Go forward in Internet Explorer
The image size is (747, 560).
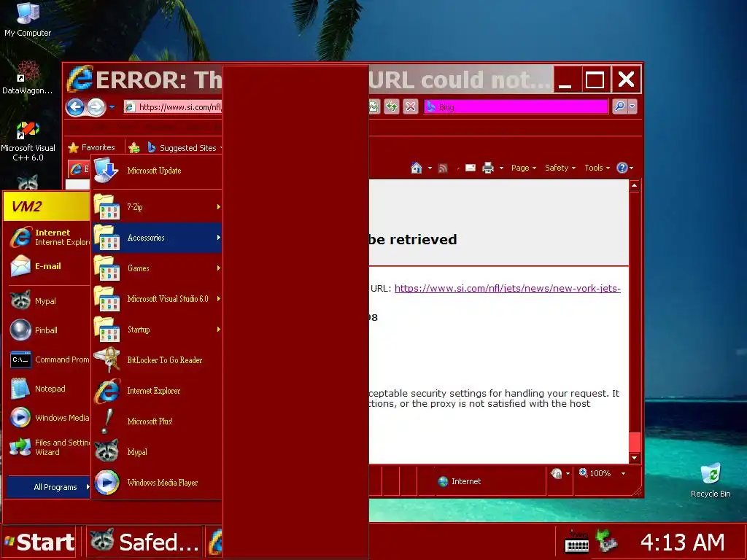point(96,107)
